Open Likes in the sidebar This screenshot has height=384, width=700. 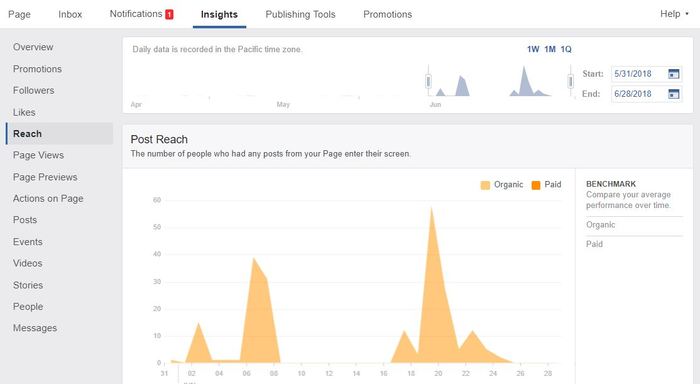click(x=24, y=112)
